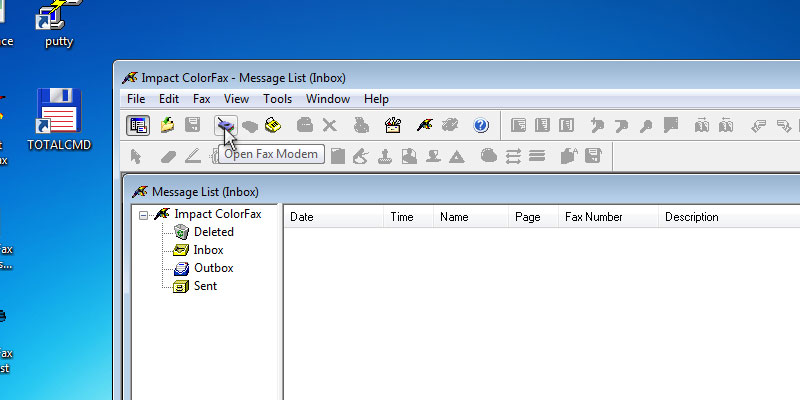Select the Deleted folder in tree
The height and width of the screenshot is (400, 800).
[x=213, y=232]
